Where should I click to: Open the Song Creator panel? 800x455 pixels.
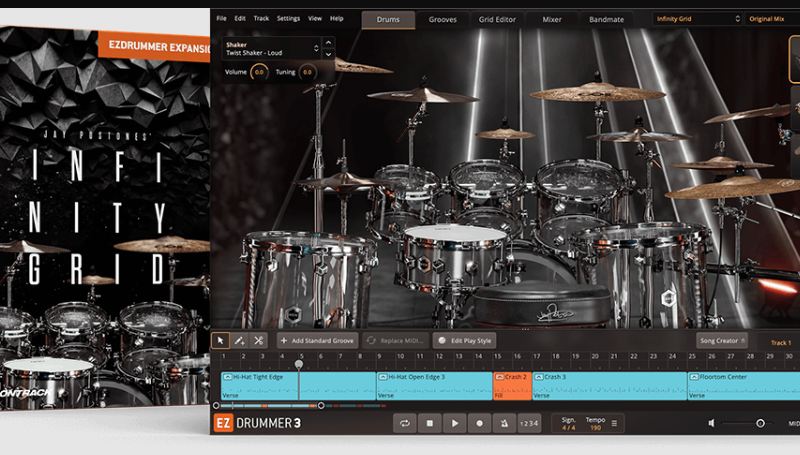[722, 340]
